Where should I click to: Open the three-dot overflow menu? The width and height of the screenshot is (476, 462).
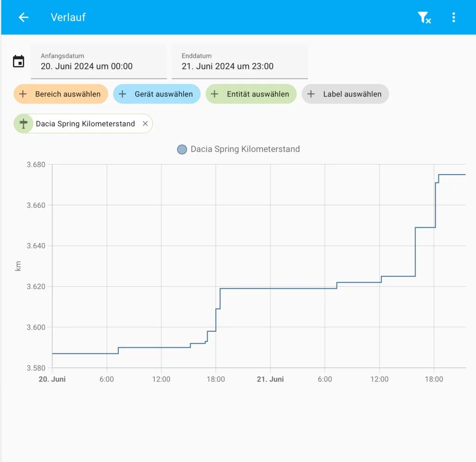point(453,17)
